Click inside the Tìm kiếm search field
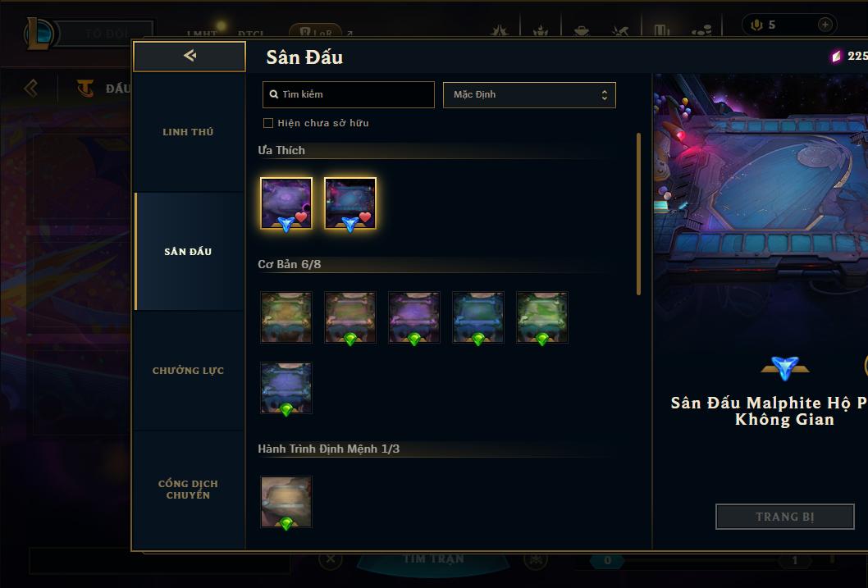Image resolution: width=868 pixels, height=588 pixels. tap(349, 94)
